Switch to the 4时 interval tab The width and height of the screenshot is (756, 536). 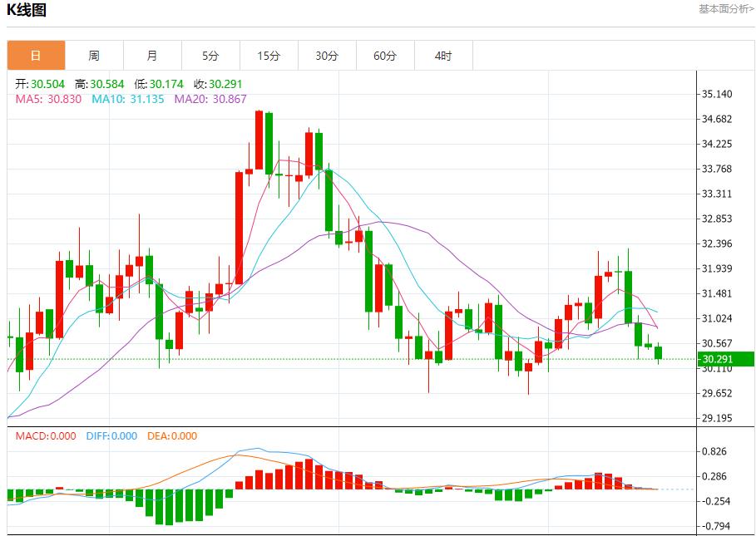(443, 56)
